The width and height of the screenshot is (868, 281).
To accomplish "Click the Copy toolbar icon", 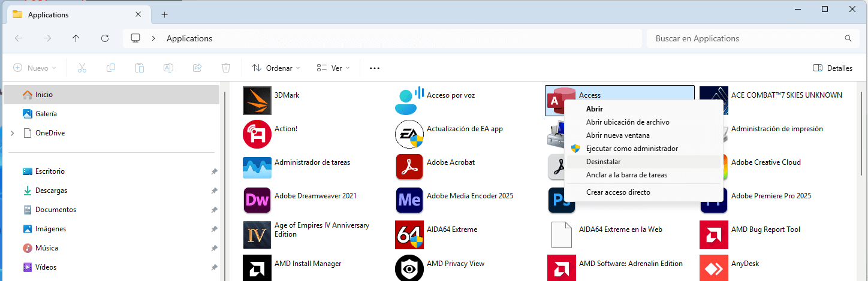I will [111, 68].
